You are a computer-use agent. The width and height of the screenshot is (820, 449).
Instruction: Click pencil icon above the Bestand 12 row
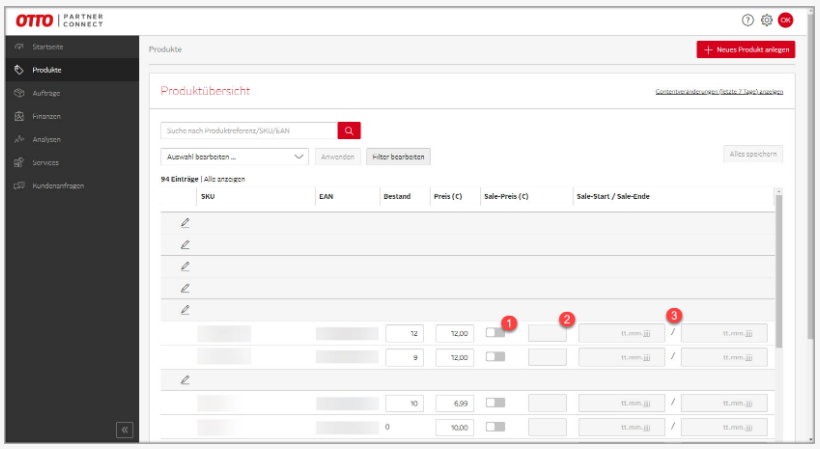point(185,310)
